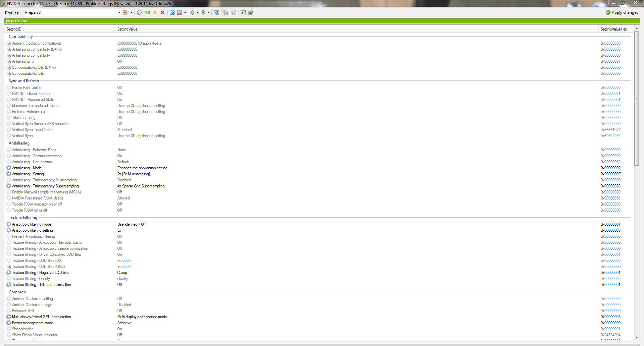Click the orange star create profile icon

(155, 12)
